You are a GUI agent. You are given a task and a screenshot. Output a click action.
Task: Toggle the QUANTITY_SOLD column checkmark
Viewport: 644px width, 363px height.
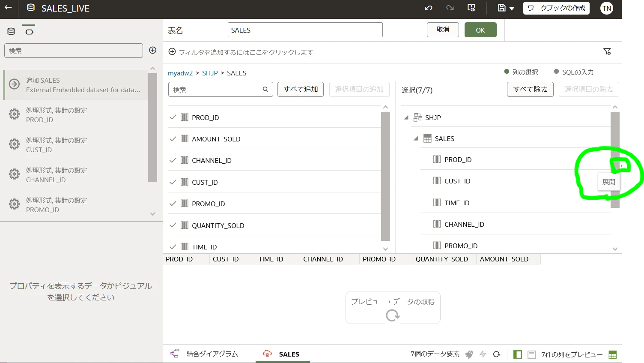[x=173, y=225]
